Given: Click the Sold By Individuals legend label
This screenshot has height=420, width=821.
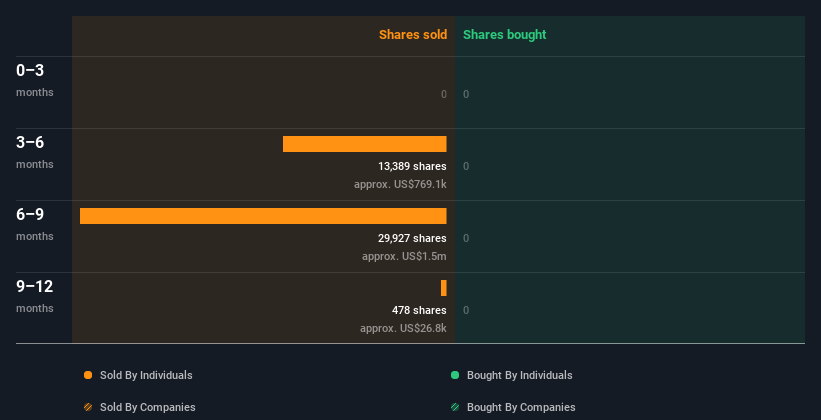Looking at the screenshot, I should tap(146, 375).
